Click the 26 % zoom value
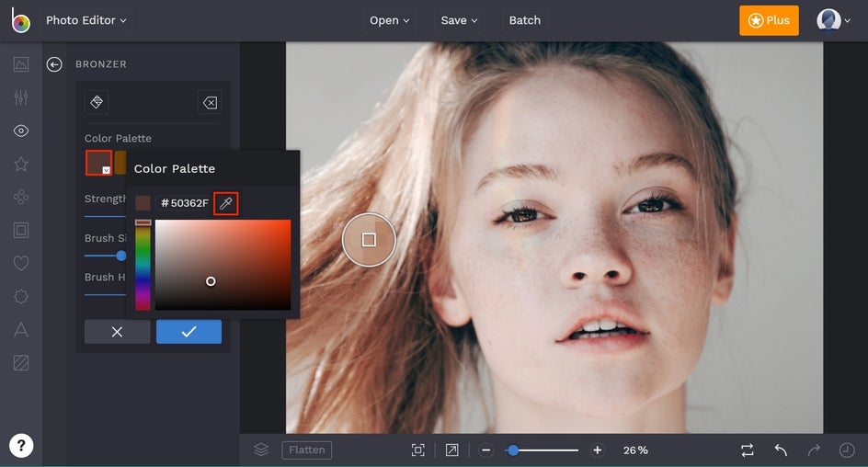Screen dimensions: 868x467 click(x=635, y=450)
